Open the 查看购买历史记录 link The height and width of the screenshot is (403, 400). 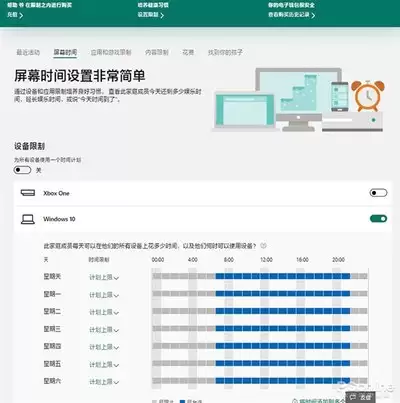tap(289, 15)
